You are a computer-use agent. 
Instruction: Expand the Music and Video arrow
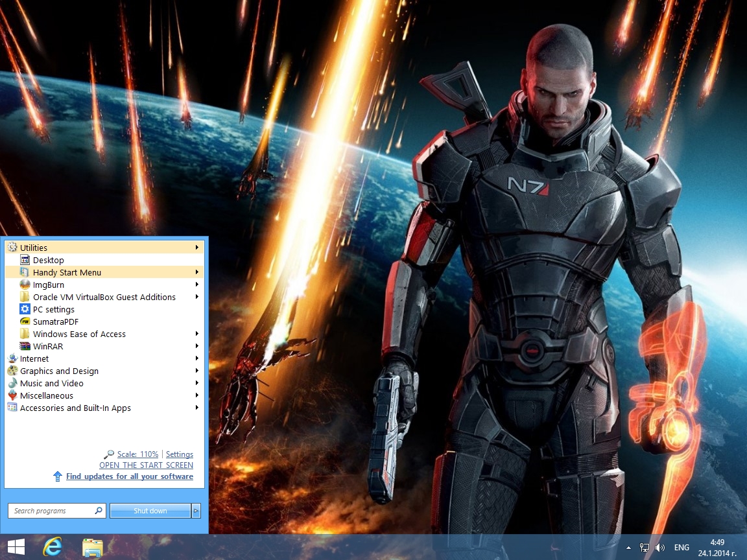[196, 383]
